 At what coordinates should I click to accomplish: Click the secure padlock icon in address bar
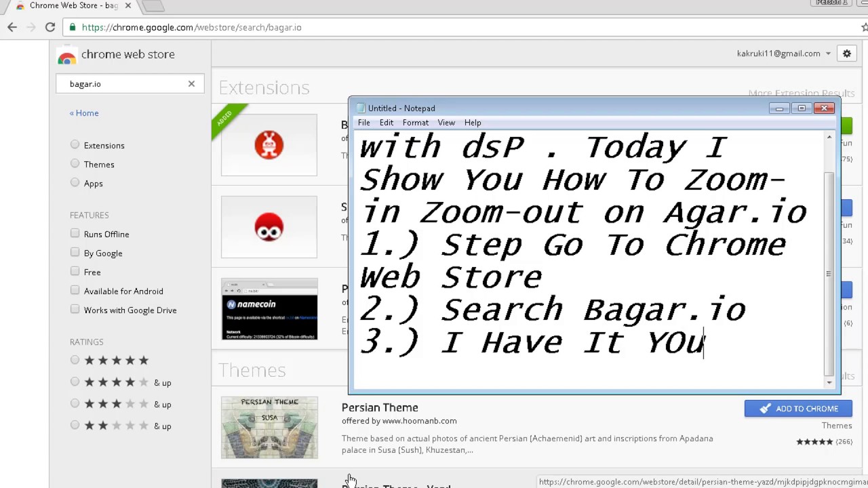pyautogui.click(x=73, y=27)
